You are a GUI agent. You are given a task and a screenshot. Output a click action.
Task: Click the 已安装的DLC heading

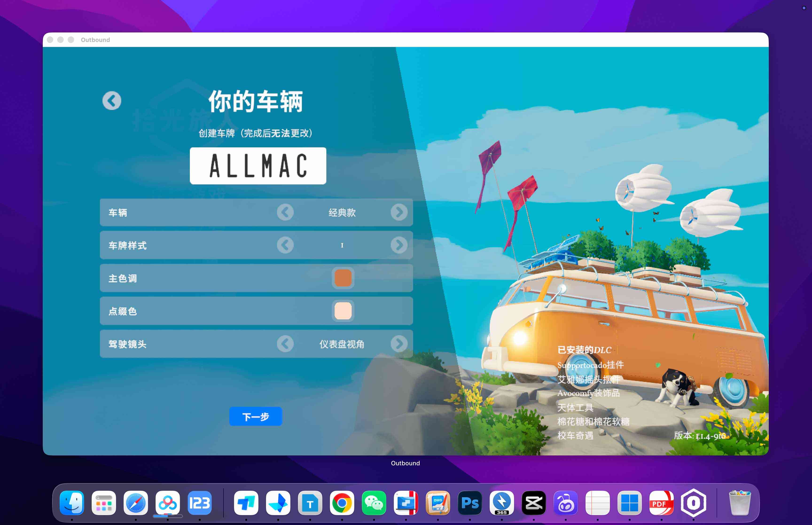(584, 350)
